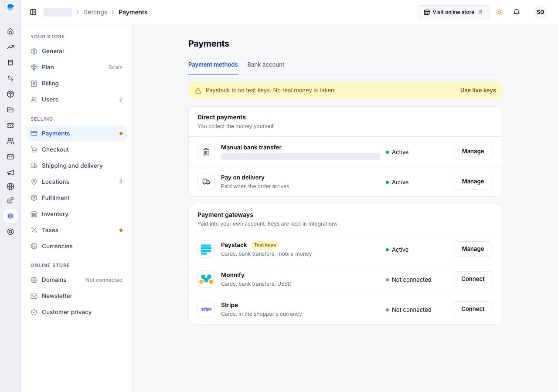Click the settings gear icon in rail
This screenshot has width=558, height=392.
point(10,216)
